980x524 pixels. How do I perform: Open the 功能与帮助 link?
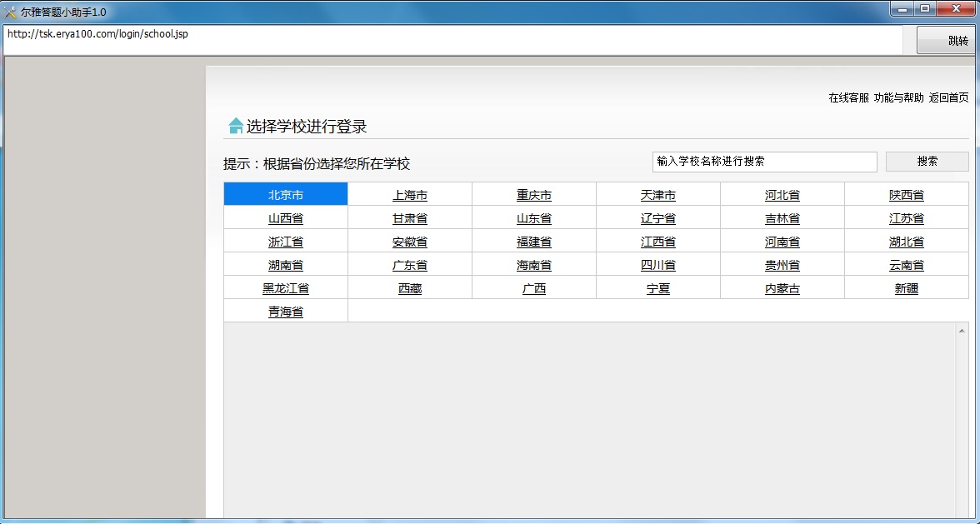tap(898, 98)
